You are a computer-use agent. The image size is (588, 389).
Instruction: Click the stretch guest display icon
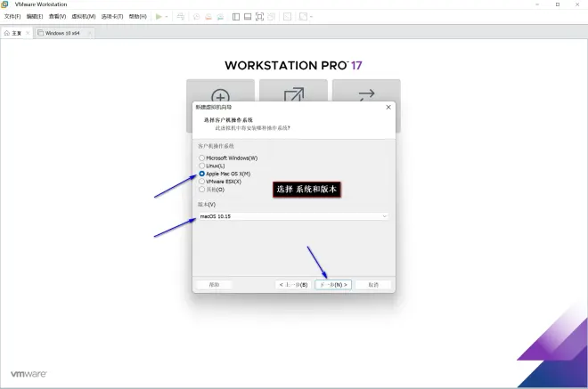pyautogui.click(x=303, y=17)
